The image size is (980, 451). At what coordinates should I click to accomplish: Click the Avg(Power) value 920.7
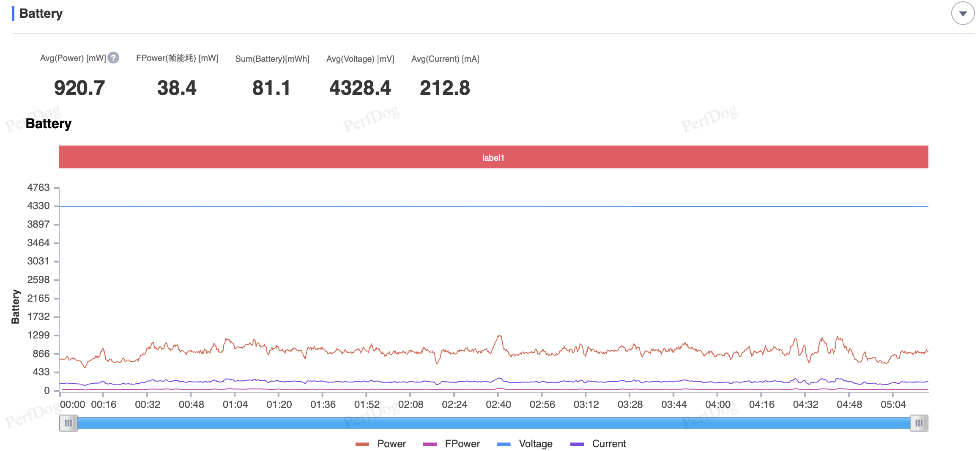click(79, 88)
